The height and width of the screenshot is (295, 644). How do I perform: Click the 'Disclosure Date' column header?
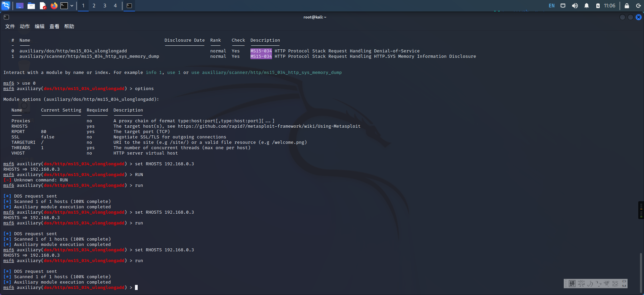coord(185,40)
